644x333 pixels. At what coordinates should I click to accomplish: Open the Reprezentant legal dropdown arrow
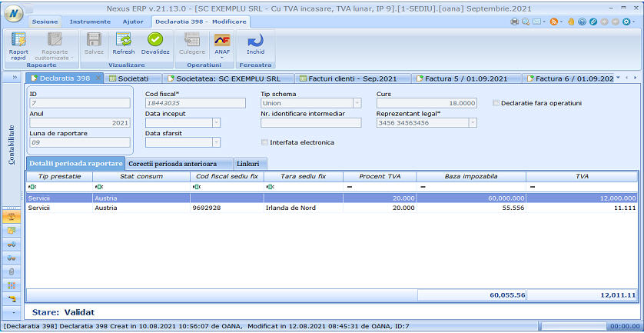coord(473,122)
